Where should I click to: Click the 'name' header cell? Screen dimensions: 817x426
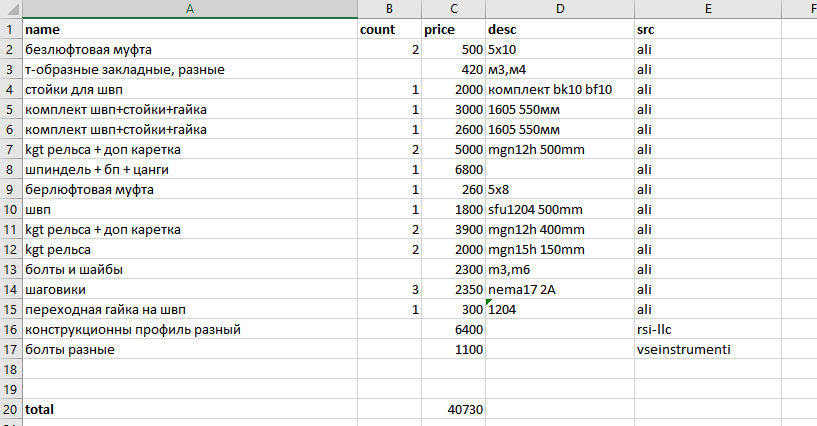pyautogui.click(x=190, y=30)
